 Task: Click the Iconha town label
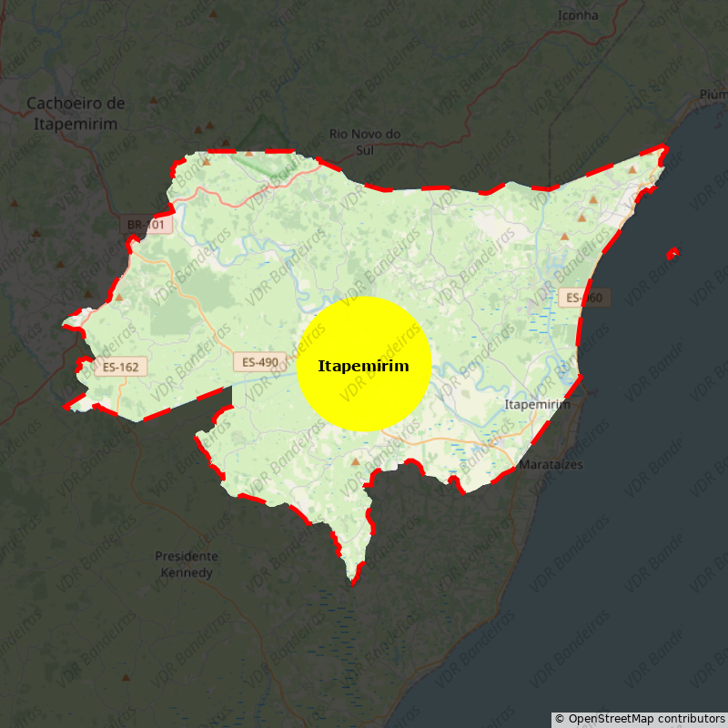tap(578, 15)
